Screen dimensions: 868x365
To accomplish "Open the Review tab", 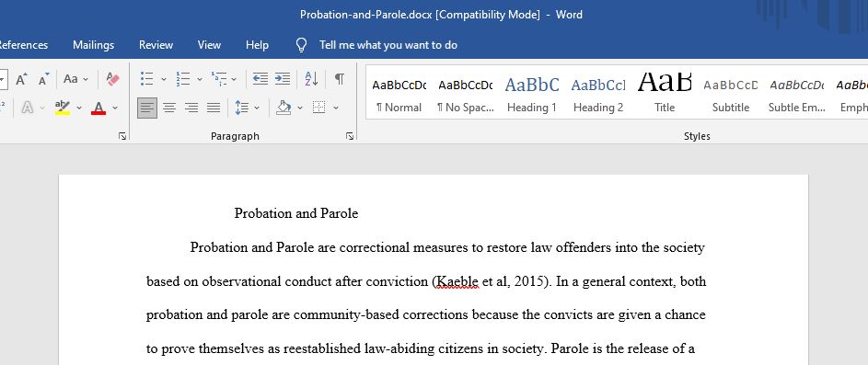I will [156, 45].
